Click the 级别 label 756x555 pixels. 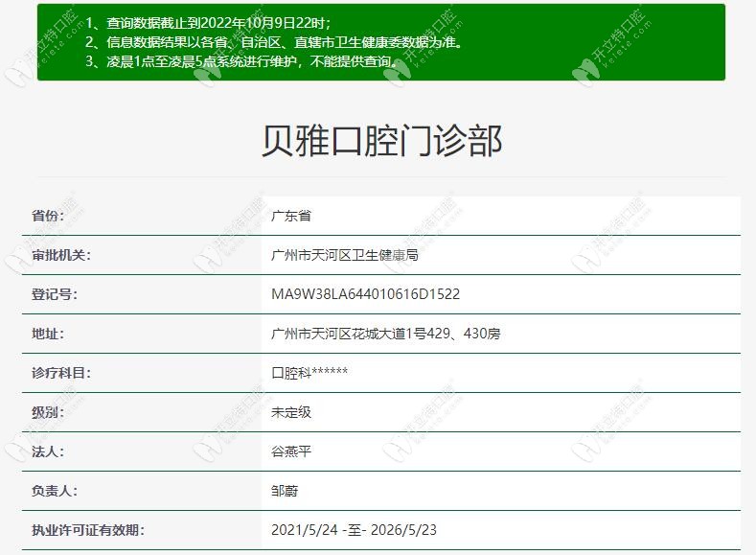tap(48, 412)
